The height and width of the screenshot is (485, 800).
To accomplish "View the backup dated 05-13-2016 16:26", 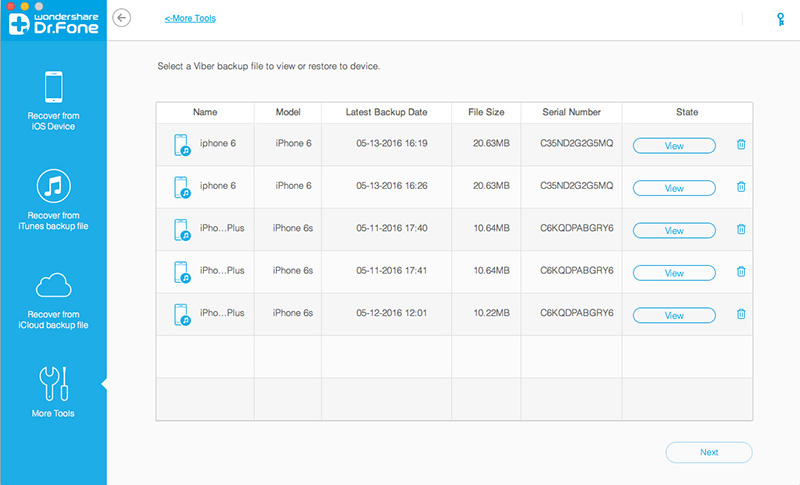I will [x=674, y=188].
